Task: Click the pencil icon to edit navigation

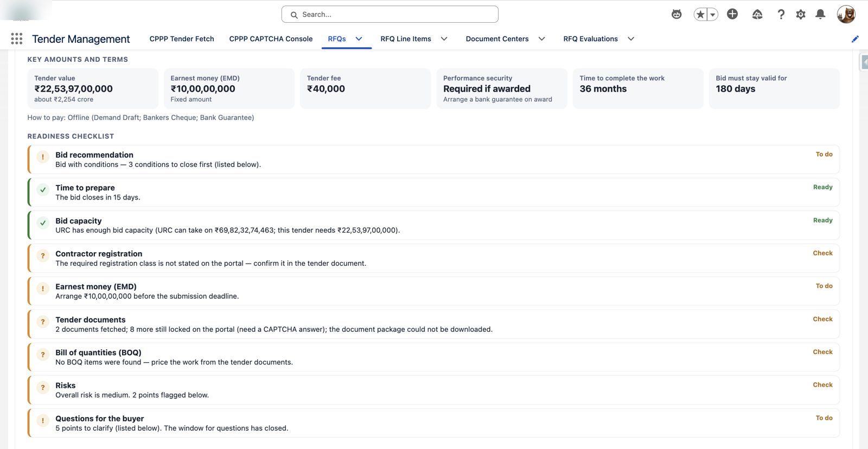Action: [855, 39]
